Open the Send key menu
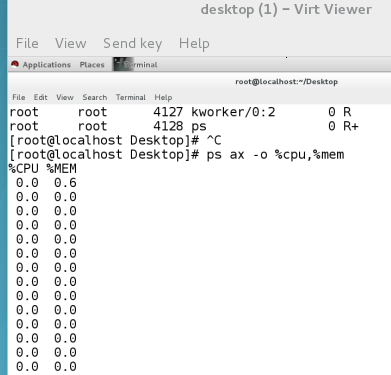 [132, 44]
